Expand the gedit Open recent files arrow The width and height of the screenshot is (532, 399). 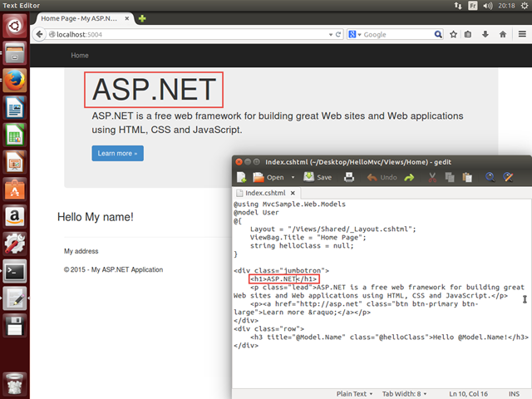[x=293, y=177]
